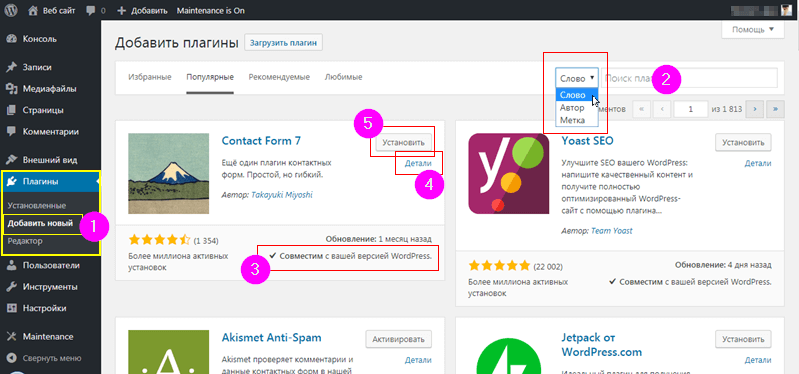Viewport: 799px width, 374px height.
Task: Go to previous page of plugin results
Action: (x=661, y=109)
